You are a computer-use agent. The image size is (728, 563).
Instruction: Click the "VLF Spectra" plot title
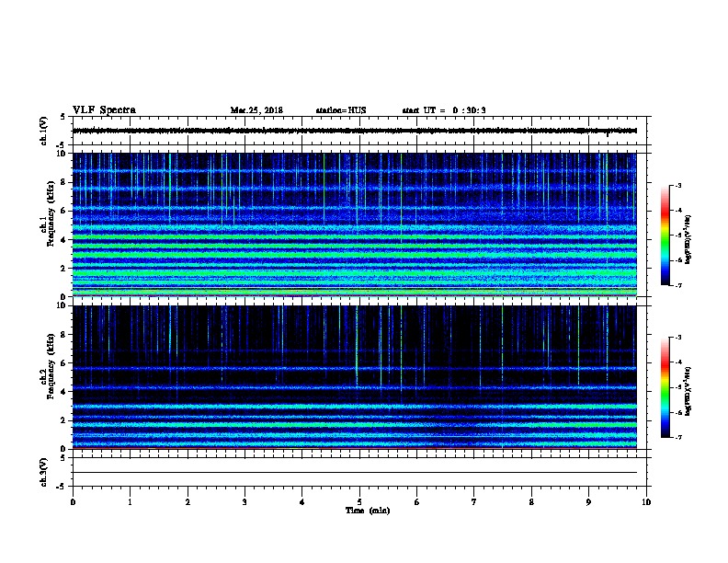pos(104,110)
